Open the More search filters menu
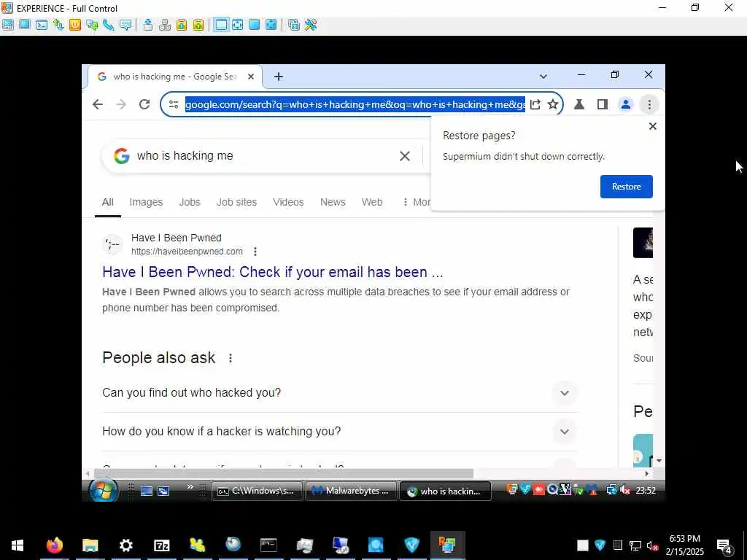Screen dimensions: 747x560 (415, 202)
